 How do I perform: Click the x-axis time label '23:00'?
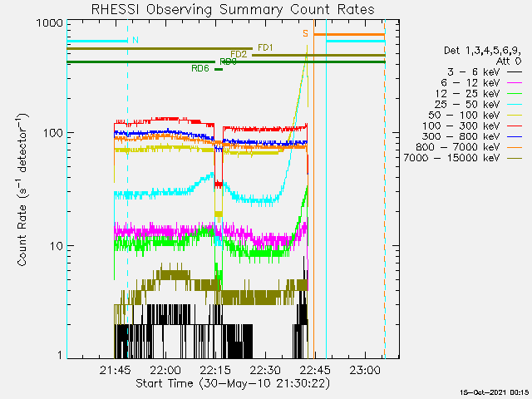click(x=365, y=370)
